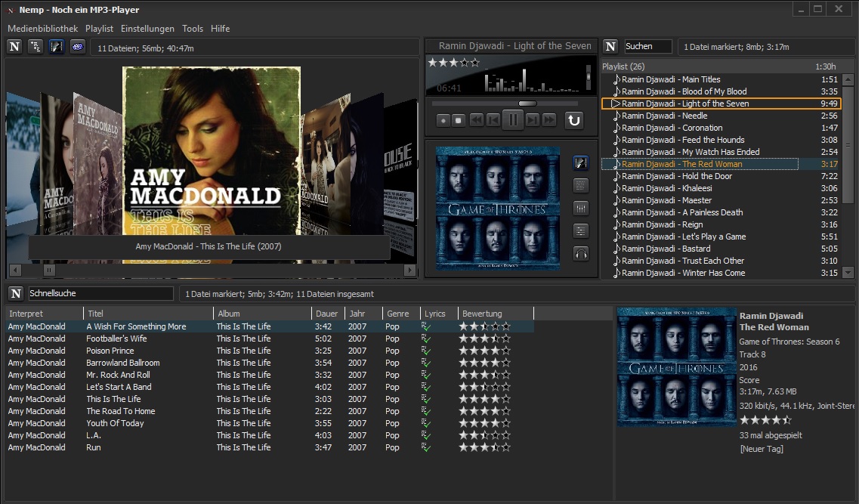Click the play indicator beside Light of the Seven
859x504 pixels.
tap(616, 104)
